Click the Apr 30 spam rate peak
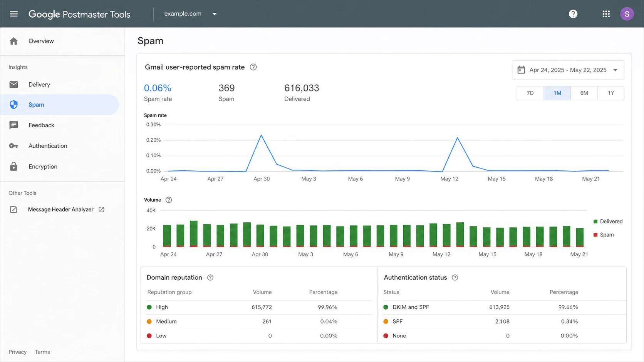The image size is (644, 362). (x=262, y=135)
